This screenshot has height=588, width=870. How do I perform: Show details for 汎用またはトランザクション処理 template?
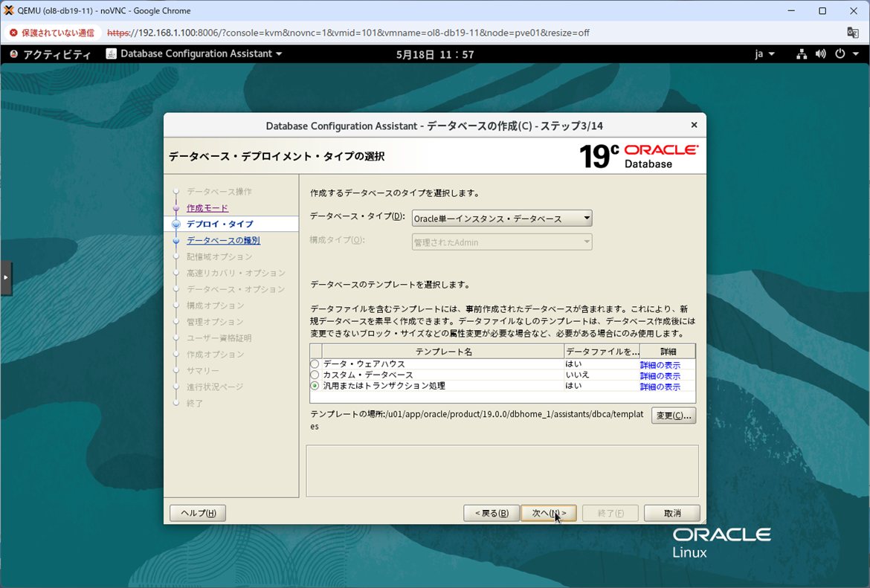tap(660, 387)
